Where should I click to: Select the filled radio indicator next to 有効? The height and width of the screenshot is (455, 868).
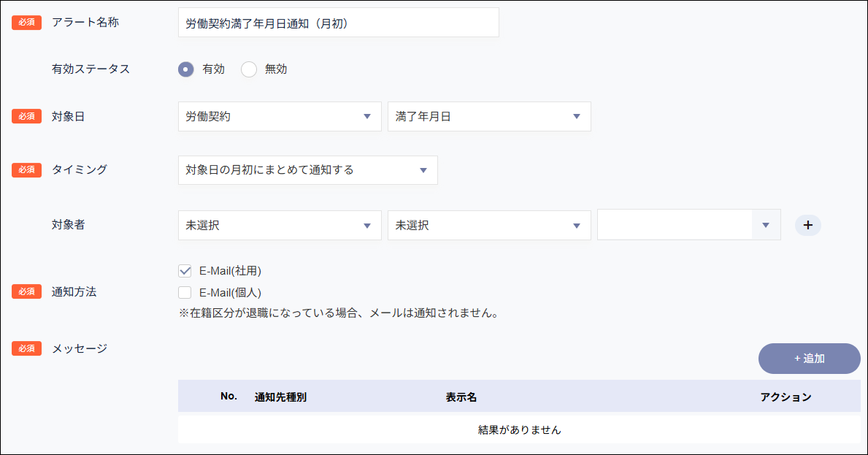coord(186,69)
